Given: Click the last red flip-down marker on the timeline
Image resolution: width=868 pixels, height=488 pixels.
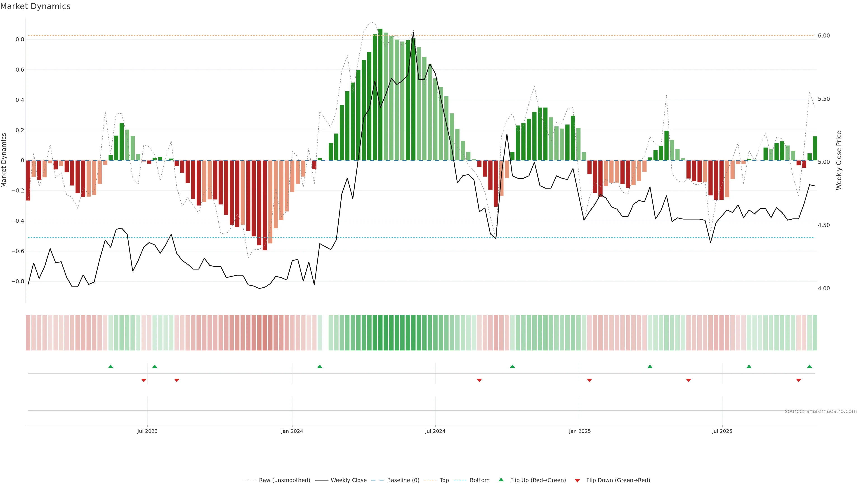Looking at the screenshot, I should (798, 380).
